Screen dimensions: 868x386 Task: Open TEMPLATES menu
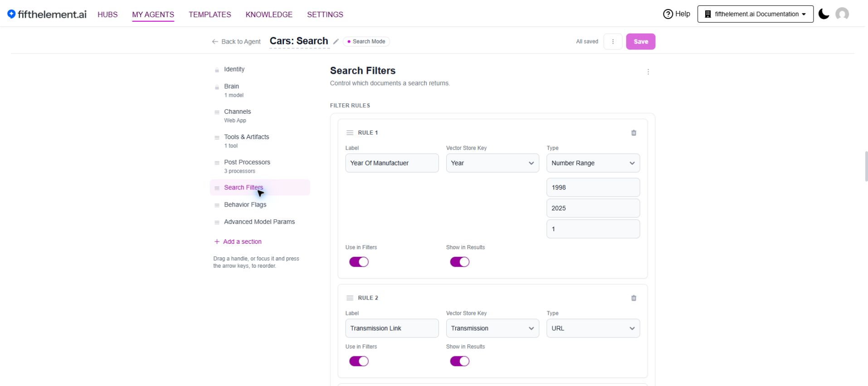point(210,14)
